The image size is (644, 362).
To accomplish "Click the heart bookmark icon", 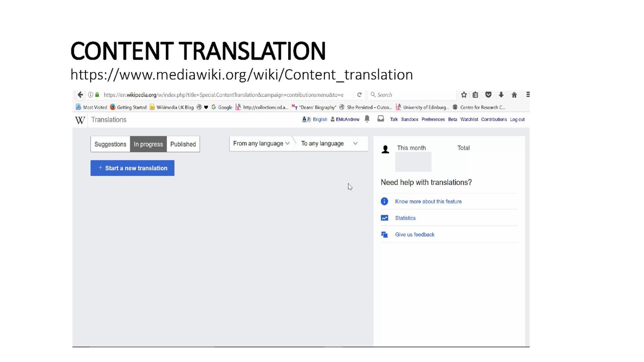I will (x=206, y=107).
